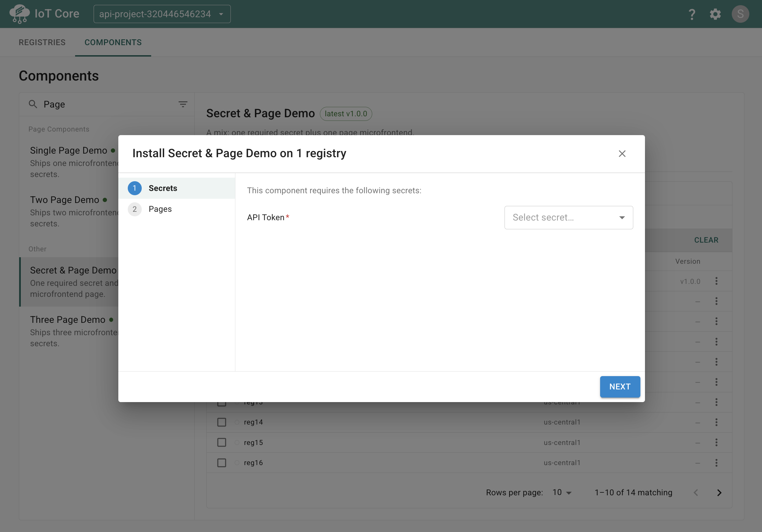Check the reg14 registry checkbox

pos(222,422)
